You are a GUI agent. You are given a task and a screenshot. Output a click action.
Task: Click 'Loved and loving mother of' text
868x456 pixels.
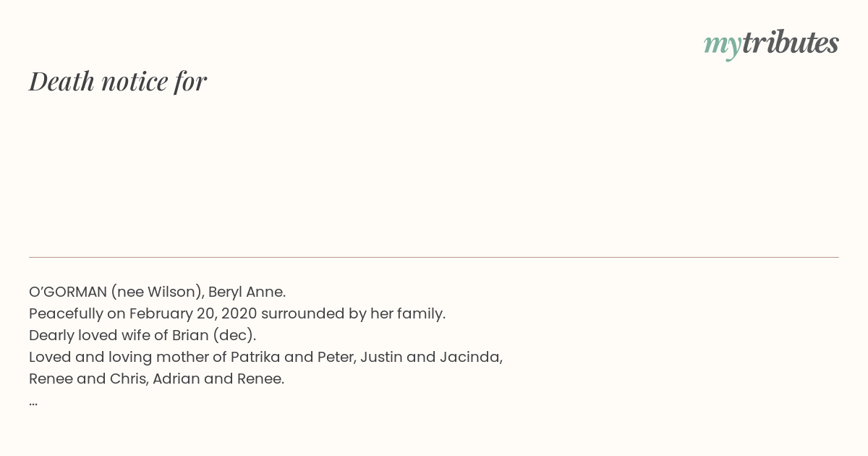coord(127,357)
